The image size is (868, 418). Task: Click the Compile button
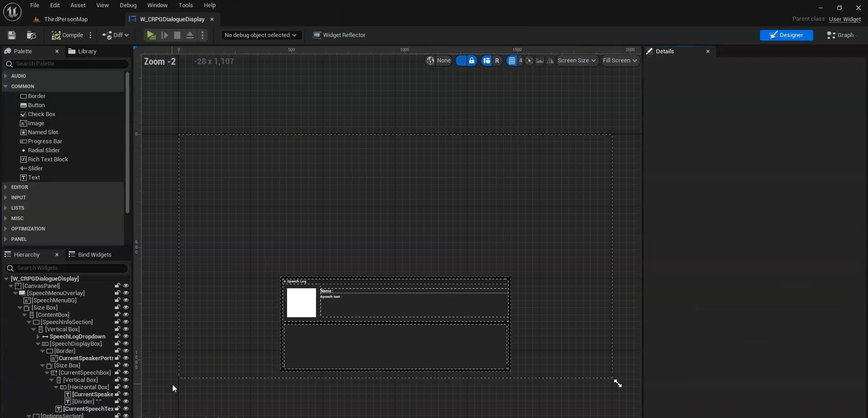[67, 35]
